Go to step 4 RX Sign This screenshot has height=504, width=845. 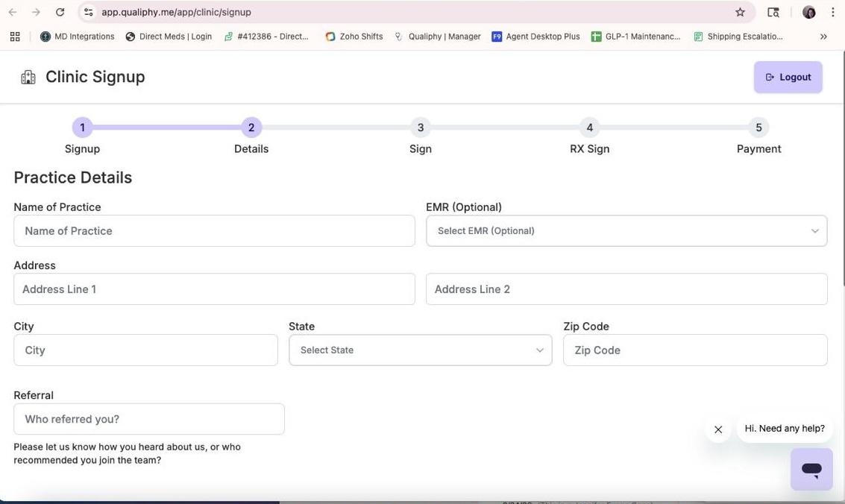[589, 127]
